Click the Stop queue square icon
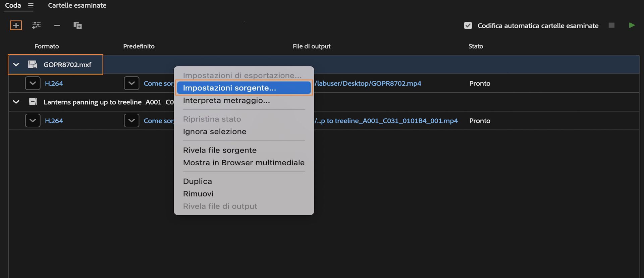Viewport: 644px width, 278px height. [x=611, y=25]
